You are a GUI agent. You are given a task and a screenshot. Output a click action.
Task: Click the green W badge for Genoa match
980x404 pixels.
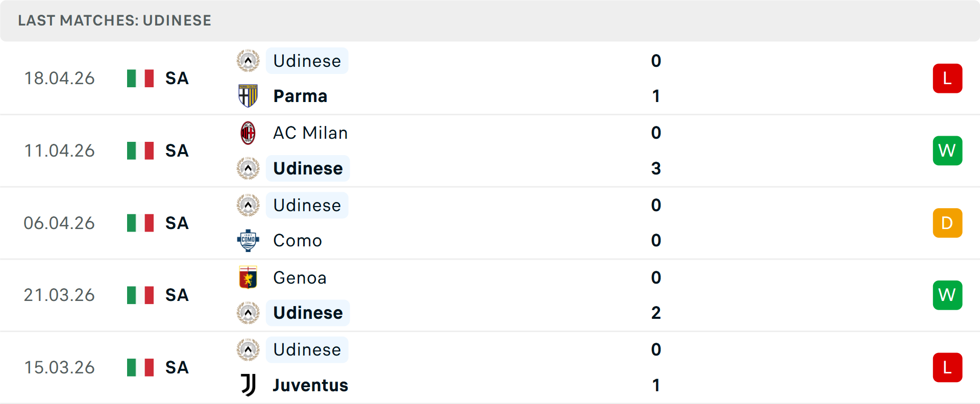click(x=947, y=295)
